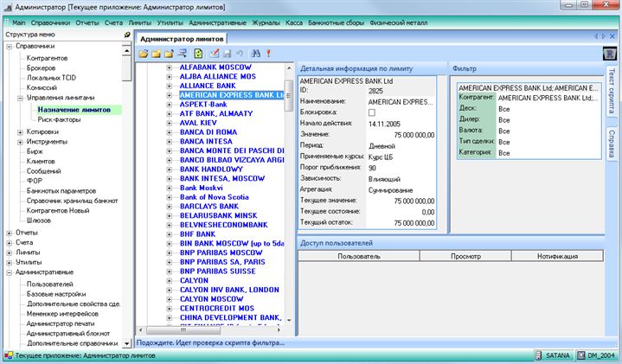622x364 pixels.
Task: Select Пользователей in menu tree
Action: 49,284
